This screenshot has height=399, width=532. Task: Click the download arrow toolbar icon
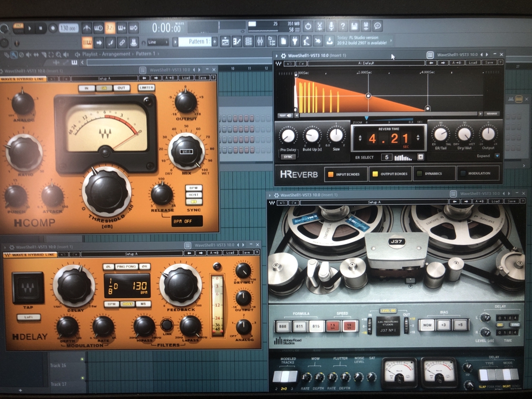pos(329,42)
